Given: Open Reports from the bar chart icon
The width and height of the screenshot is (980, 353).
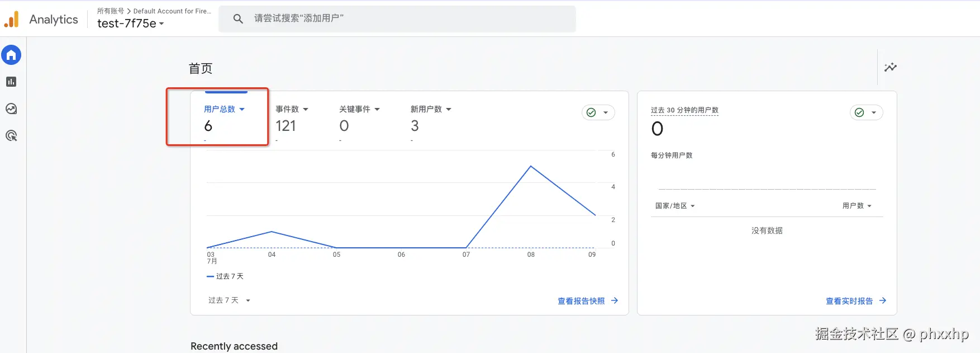Looking at the screenshot, I should [11, 82].
